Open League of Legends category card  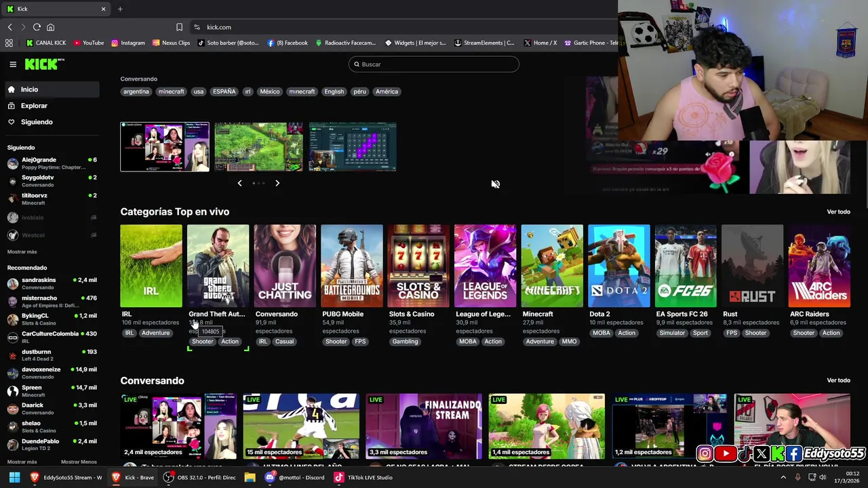point(485,266)
